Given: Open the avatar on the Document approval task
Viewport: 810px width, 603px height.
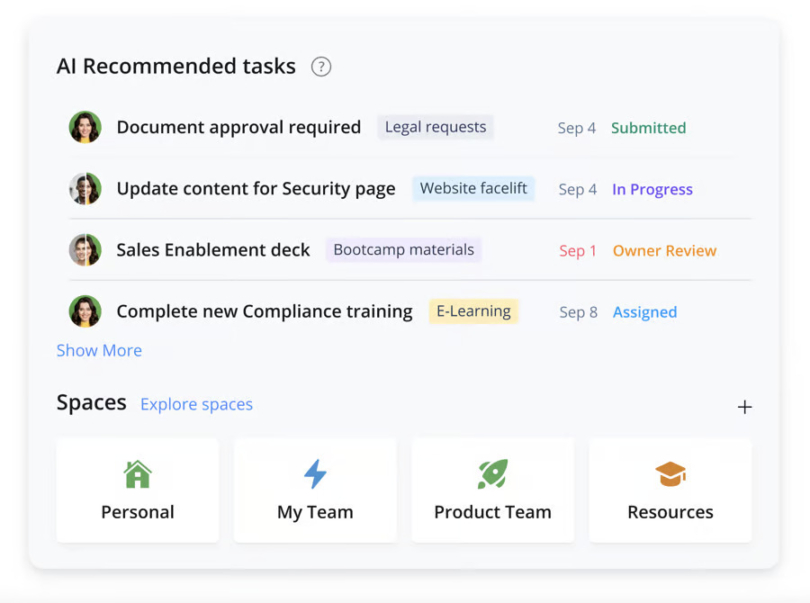Looking at the screenshot, I should pyautogui.click(x=85, y=127).
